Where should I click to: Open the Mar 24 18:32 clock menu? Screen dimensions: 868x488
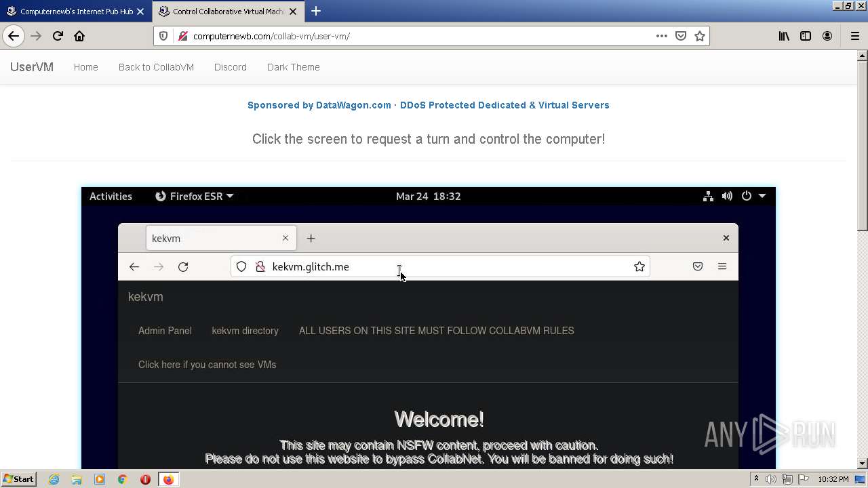tap(429, 196)
